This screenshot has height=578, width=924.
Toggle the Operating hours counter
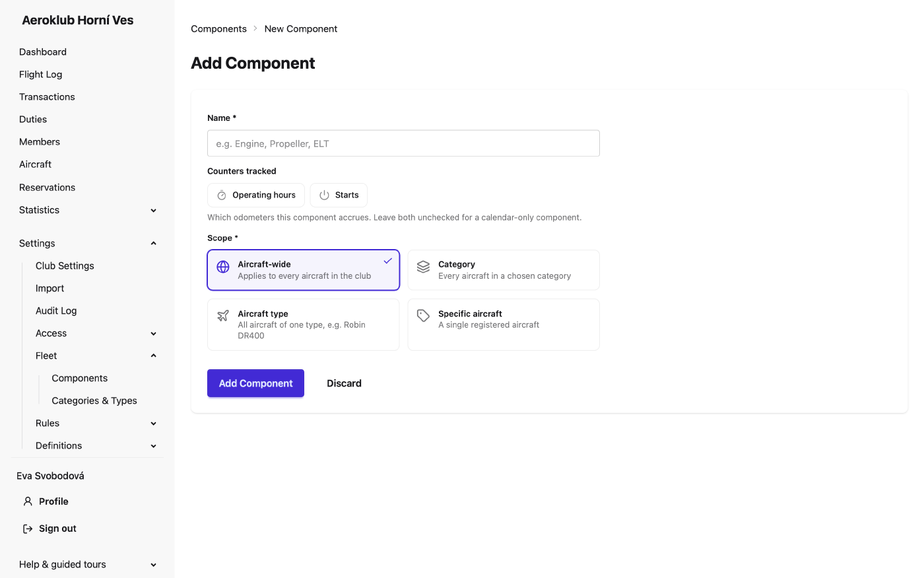[256, 196]
